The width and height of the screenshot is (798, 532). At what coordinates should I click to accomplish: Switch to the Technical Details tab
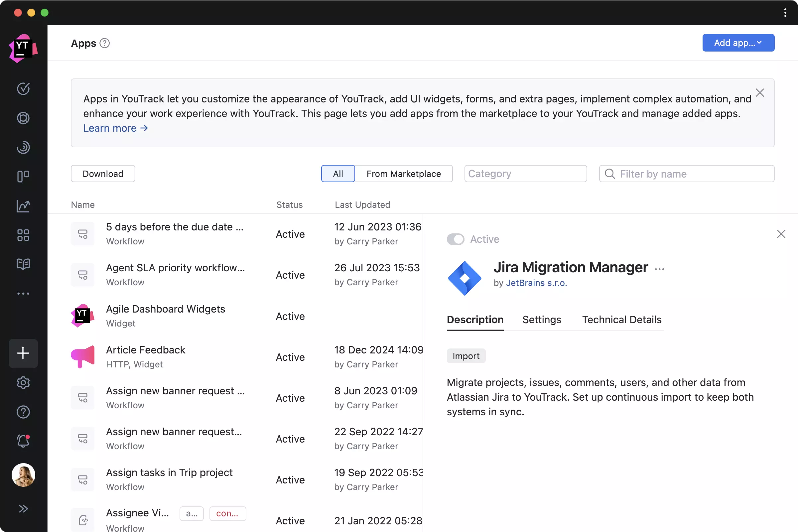621,320
